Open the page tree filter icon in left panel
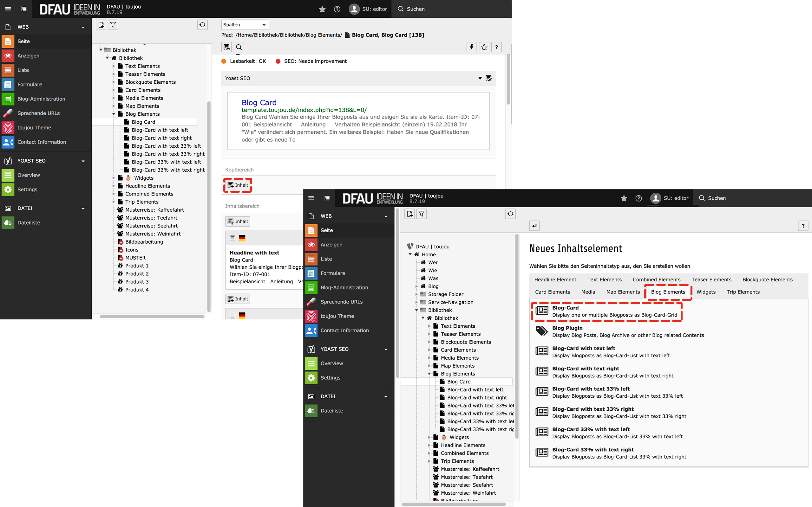Image resolution: width=812 pixels, height=507 pixels. tap(113, 25)
